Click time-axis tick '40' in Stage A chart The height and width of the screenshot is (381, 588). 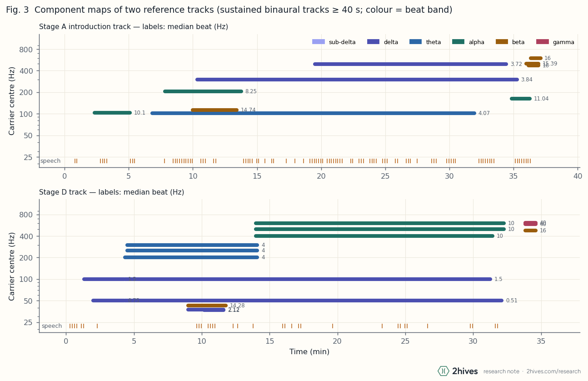pyautogui.click(x=578, y=176)
